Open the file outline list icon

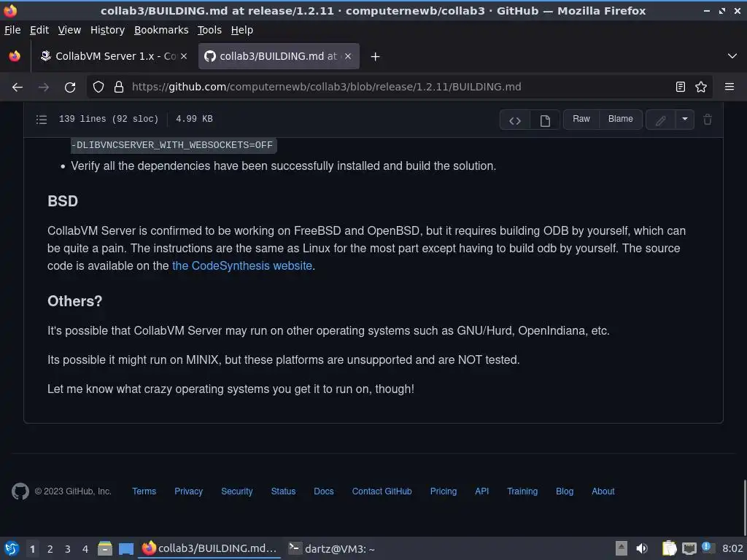pos(42,119)
